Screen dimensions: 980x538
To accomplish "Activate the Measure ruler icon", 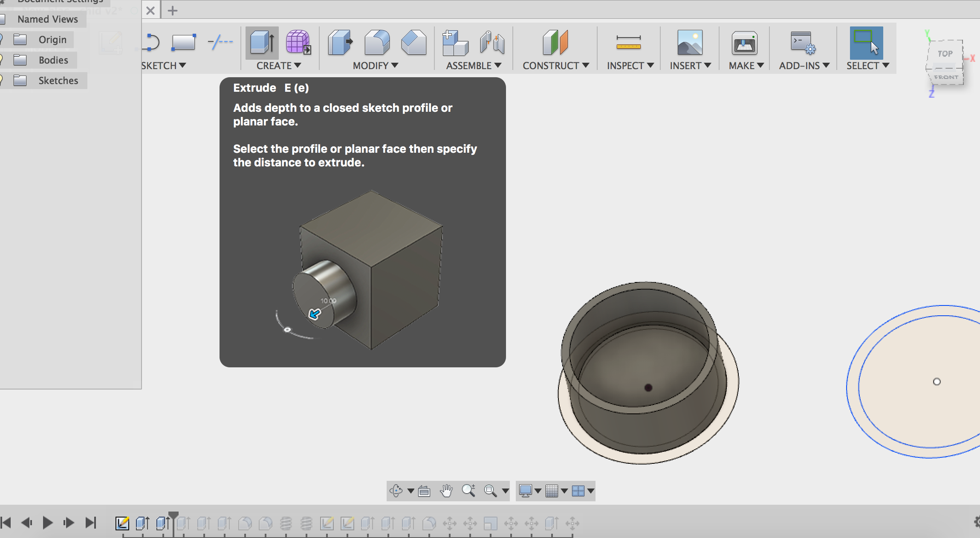I will [628, 42].
